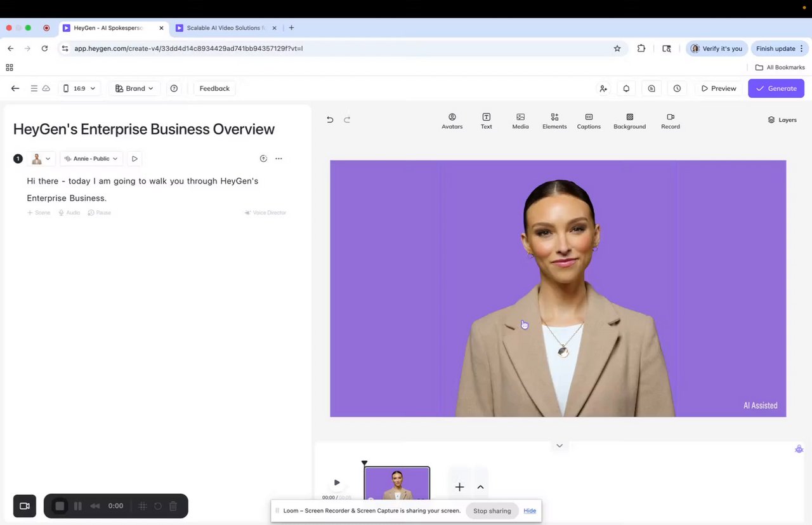This screenshot has width=812, height=525.
Task: Restart the Loom recording
Action: [158, 506]
